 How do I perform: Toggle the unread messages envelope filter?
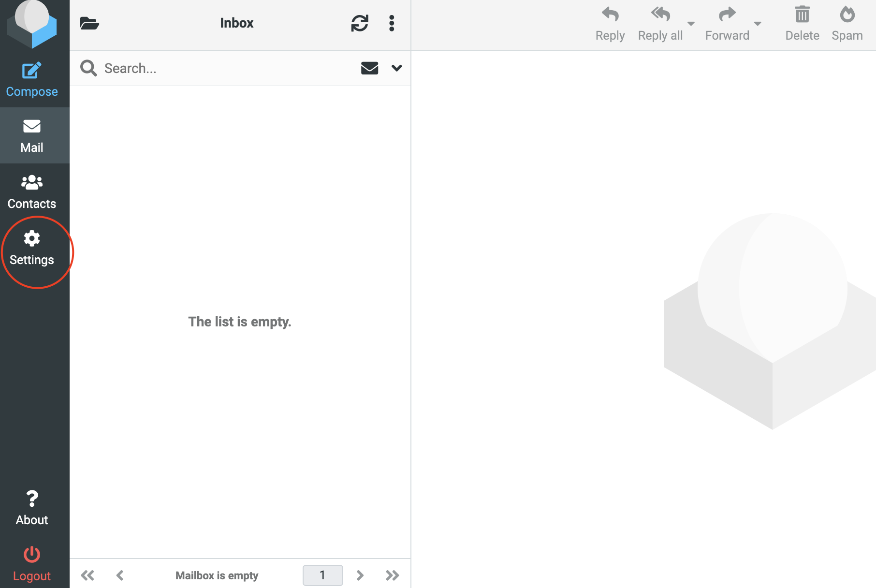point(369,68)
